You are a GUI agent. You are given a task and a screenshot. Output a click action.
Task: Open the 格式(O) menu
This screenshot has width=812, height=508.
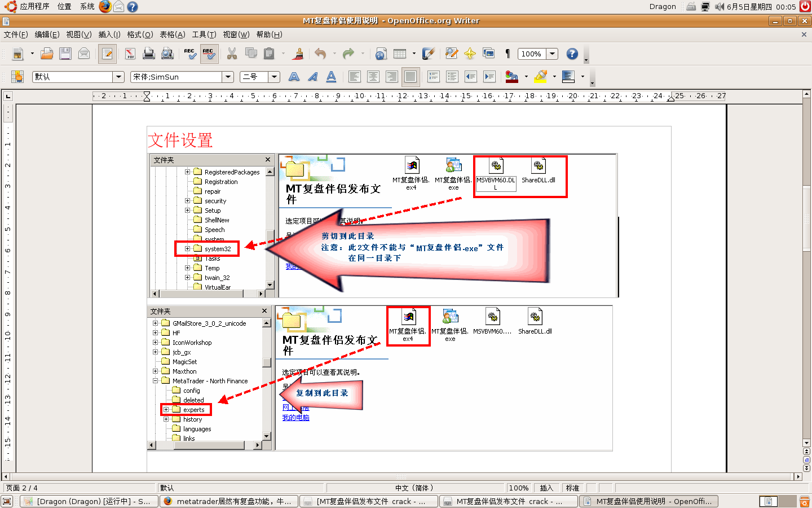pyautogui.click(x=140, y=34)
